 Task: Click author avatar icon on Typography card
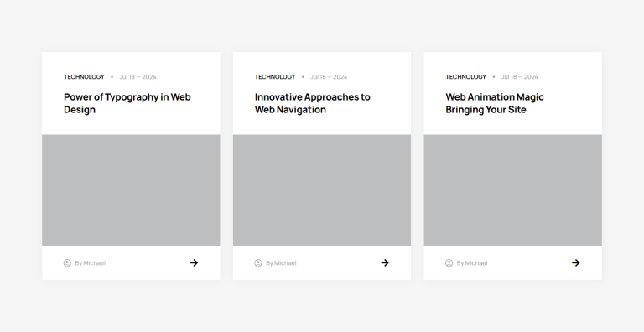coord(67,263)
